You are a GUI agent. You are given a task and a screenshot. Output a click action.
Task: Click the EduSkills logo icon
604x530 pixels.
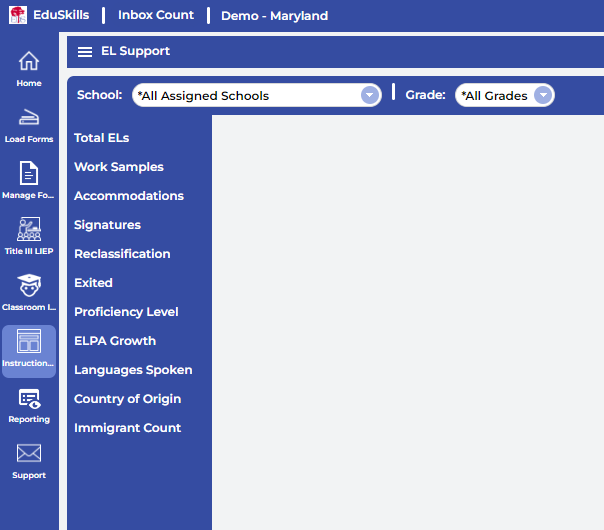tap(17, 15)
